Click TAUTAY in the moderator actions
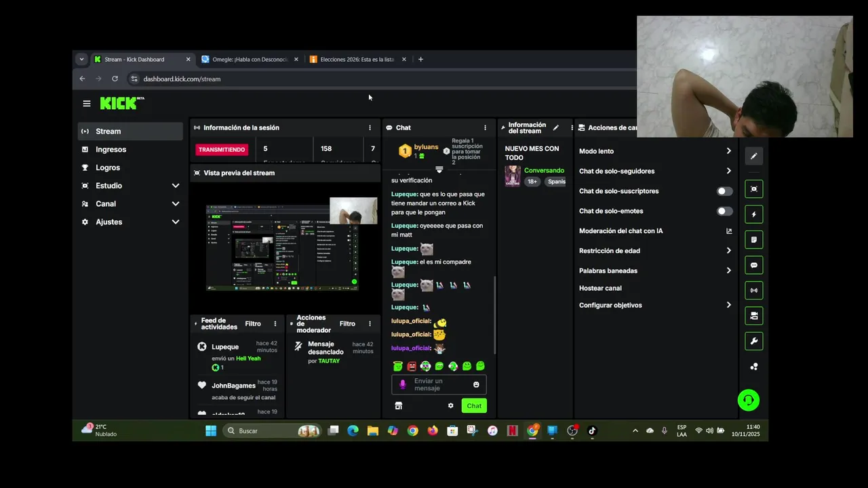Viewport: 868px width, 488px height. click(x=329, y=361)
